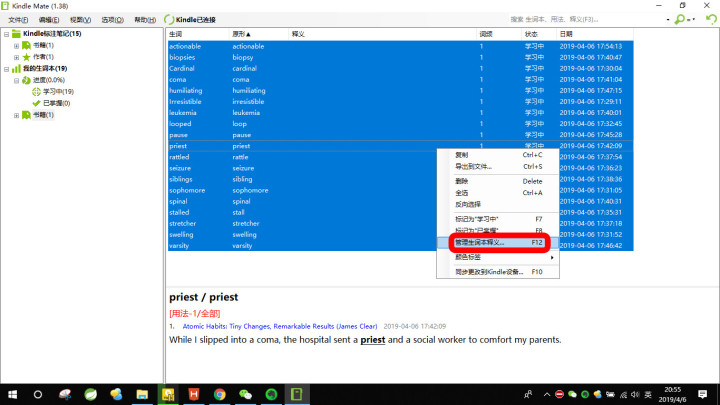Image resolution: width=720 pixels, height=405 pixels.
Task: Show hidden system tray icons
Action: point(546,394)
